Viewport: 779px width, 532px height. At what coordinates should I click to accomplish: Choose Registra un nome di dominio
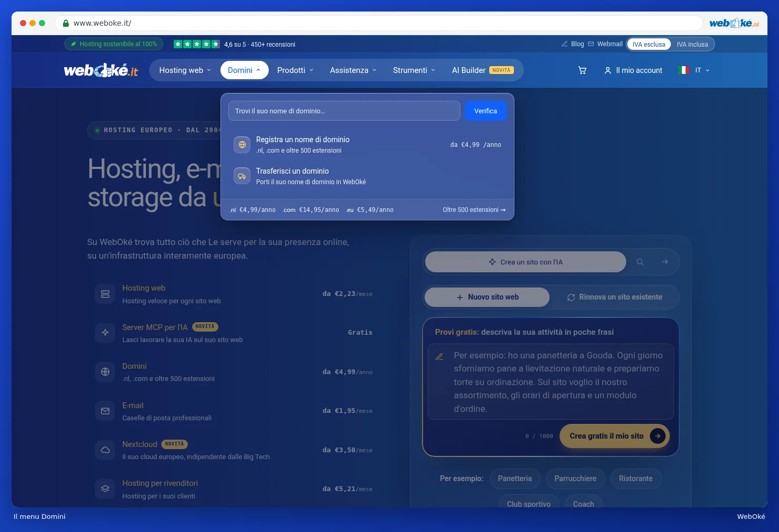click(367, 145)
